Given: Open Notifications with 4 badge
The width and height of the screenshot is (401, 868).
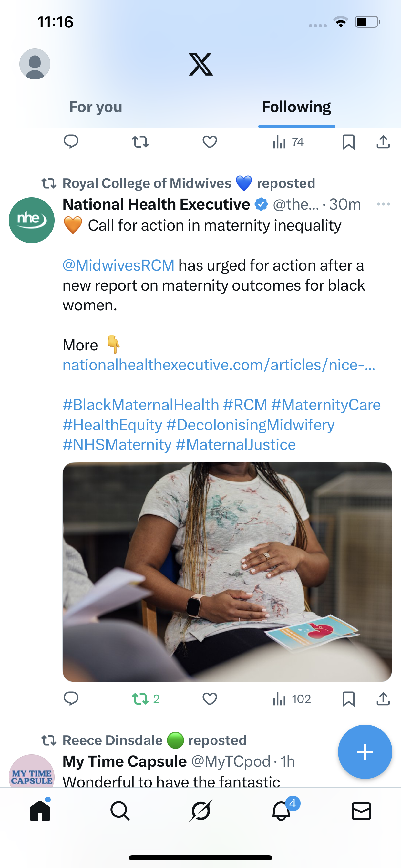Looking at the screenshot, I should [x=281, y=811].
